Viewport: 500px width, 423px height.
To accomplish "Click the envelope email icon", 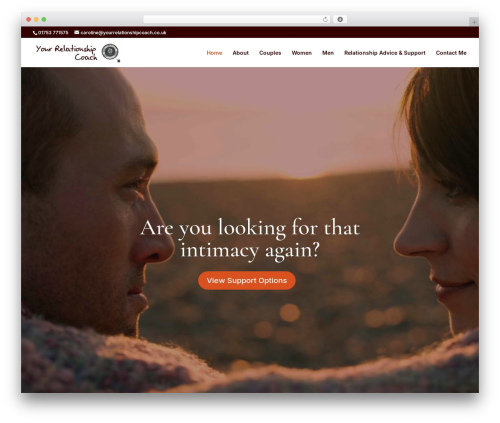I will (77, 32).
